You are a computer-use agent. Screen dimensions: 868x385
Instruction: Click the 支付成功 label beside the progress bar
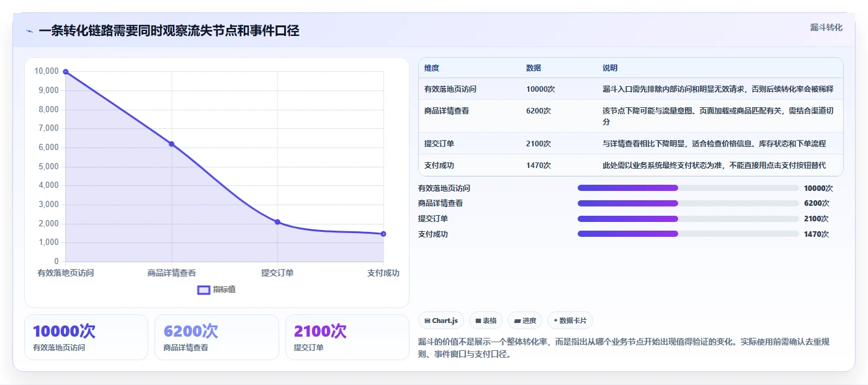433,234
